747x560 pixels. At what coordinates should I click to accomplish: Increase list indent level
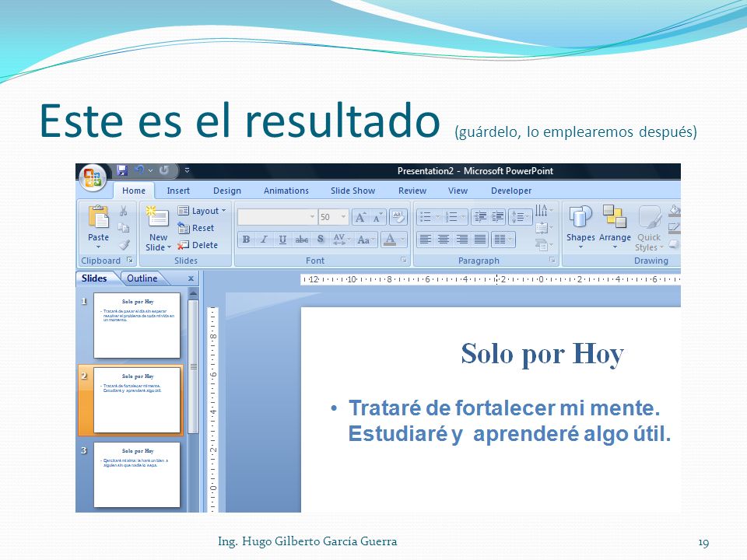pos(497,217)
